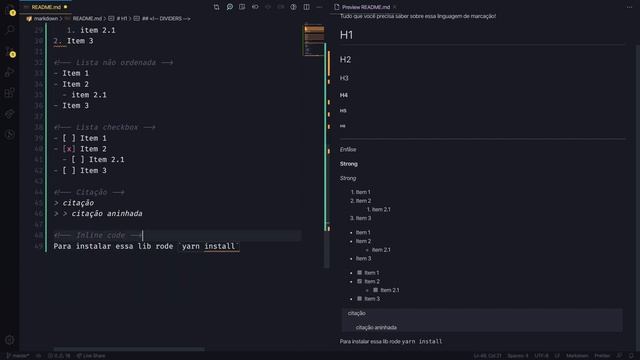
Task: Open editor More Actions ellipsis menu
Action: (319, 7)
